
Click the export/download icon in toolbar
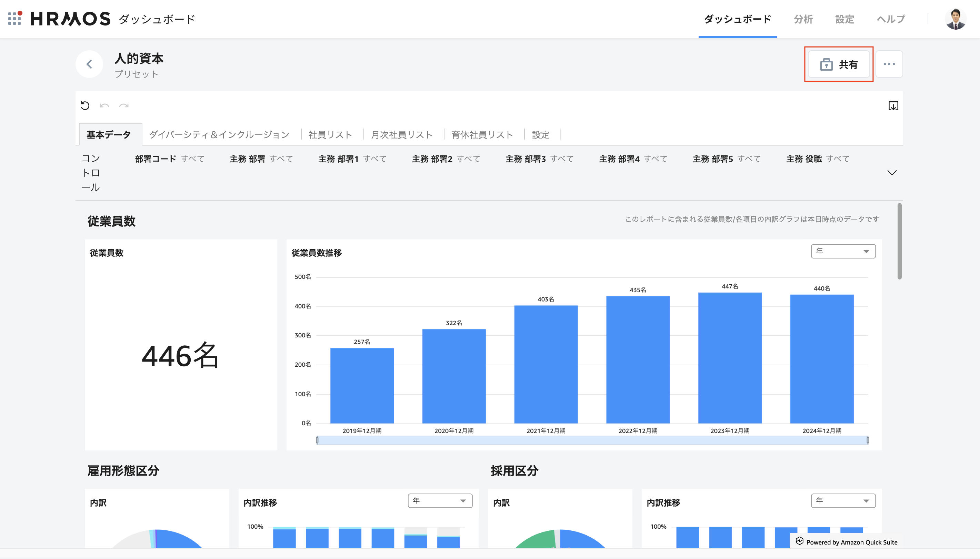click(x=893, y=105)
